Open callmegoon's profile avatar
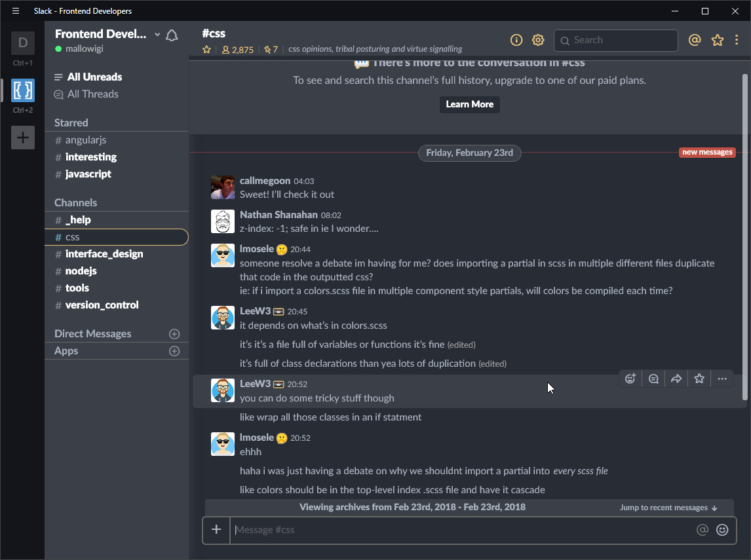 [223, 187]
